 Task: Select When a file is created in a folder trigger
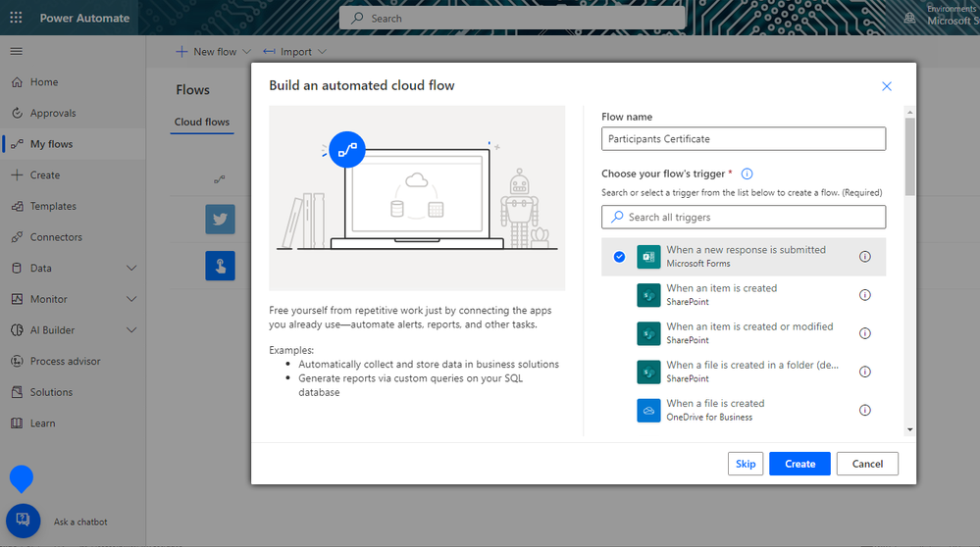[x=744, y=372]
